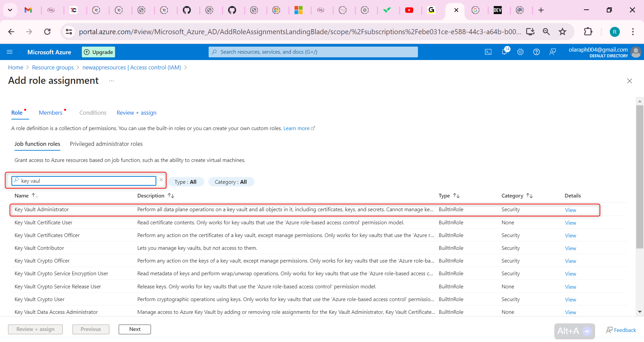View details for Key Vault Certificate User
Screen dimensions: 644x342
click(571, 223)
